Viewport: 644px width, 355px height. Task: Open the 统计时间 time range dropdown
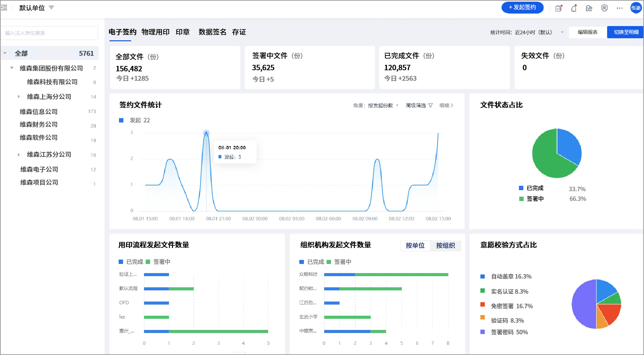tap(562, 32)
